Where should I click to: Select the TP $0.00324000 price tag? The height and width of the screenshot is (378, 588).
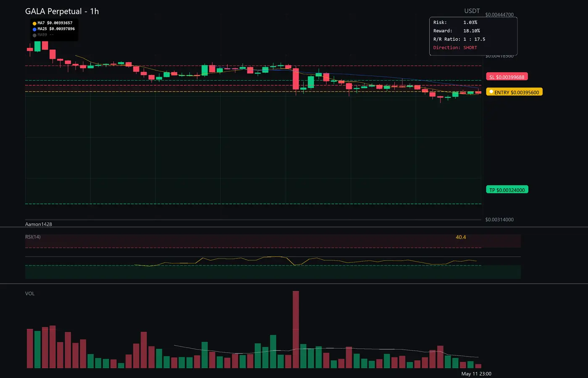(x=507, y=190)
